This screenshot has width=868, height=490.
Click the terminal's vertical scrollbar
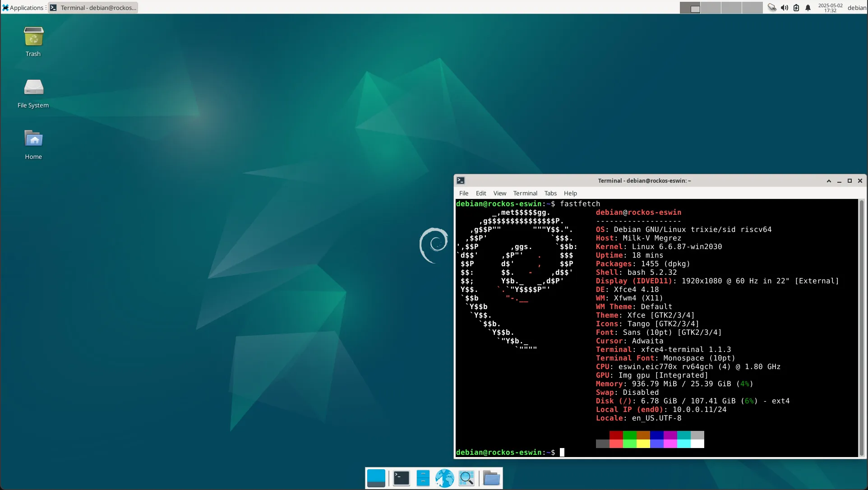click(x=861, y=328)
